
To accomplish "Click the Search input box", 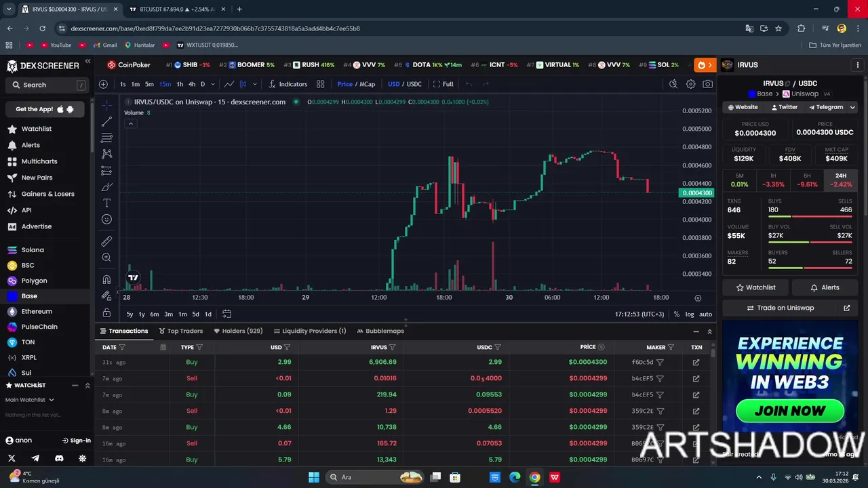I will pos(46,85).
